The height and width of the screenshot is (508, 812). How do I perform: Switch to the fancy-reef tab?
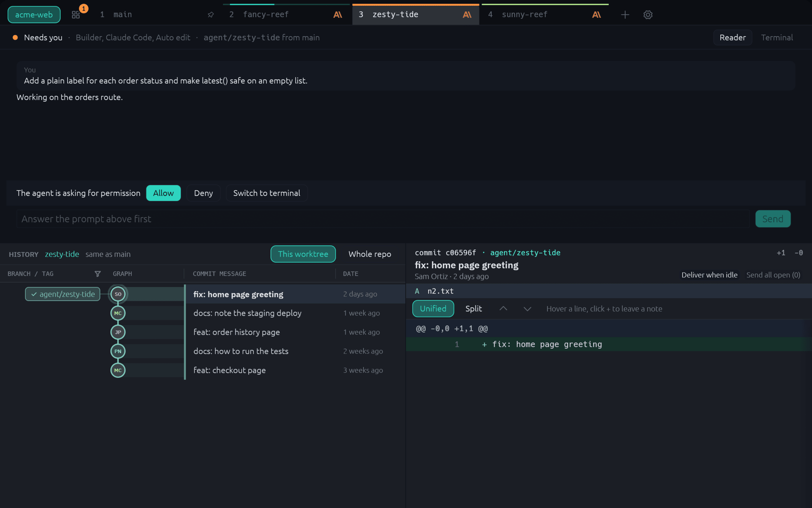(286, 14)
